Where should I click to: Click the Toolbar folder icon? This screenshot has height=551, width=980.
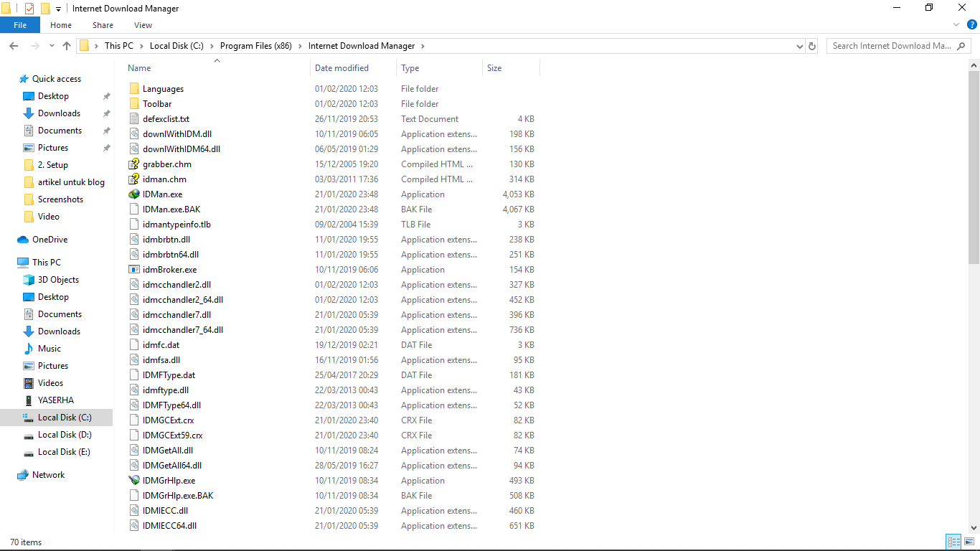(x=134, y=104)
